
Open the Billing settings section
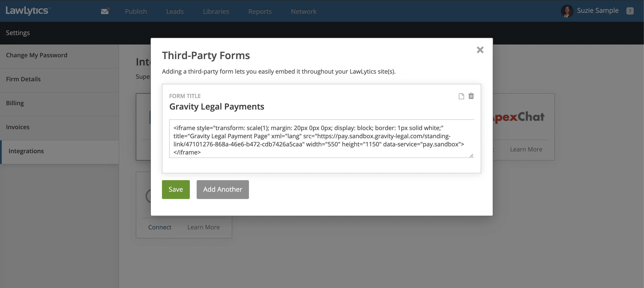15,103
